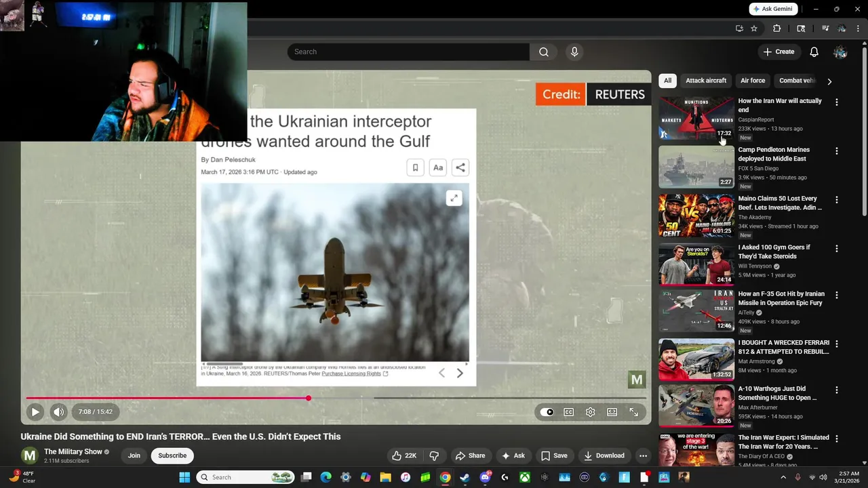The width and height of the screenshot is (868, 488).
Task: Open Microsoft Edge from the taskbar
Action: [325, 477]
